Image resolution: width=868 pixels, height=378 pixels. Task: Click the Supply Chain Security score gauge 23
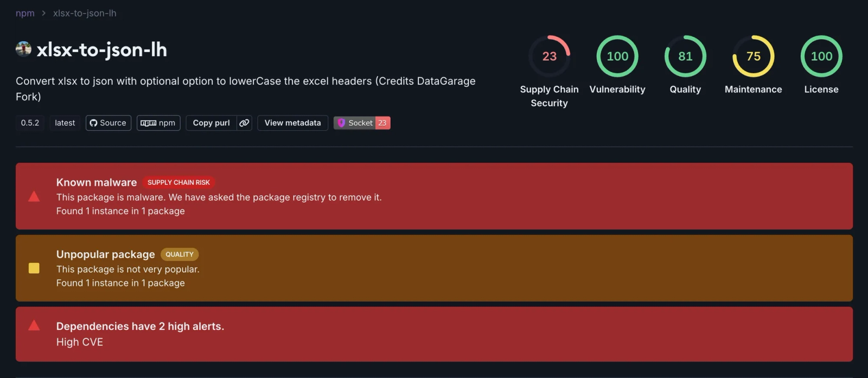click(549, 56)
